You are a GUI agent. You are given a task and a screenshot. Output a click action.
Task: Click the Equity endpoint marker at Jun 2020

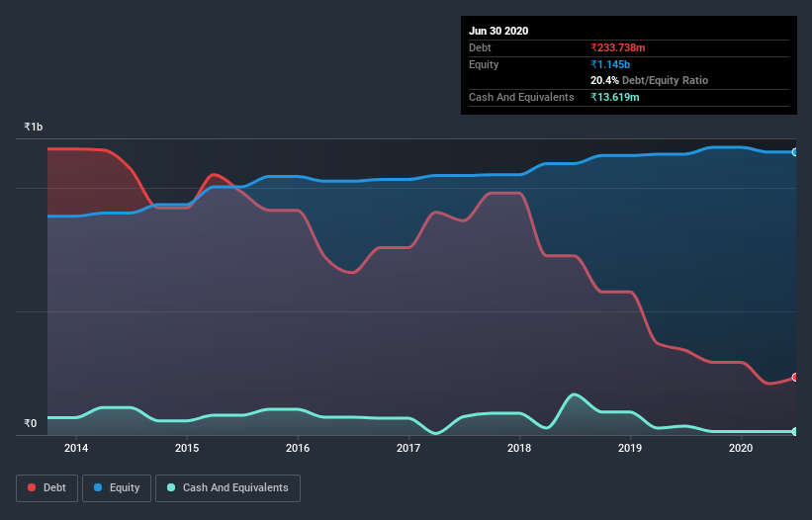click(795, 152)
